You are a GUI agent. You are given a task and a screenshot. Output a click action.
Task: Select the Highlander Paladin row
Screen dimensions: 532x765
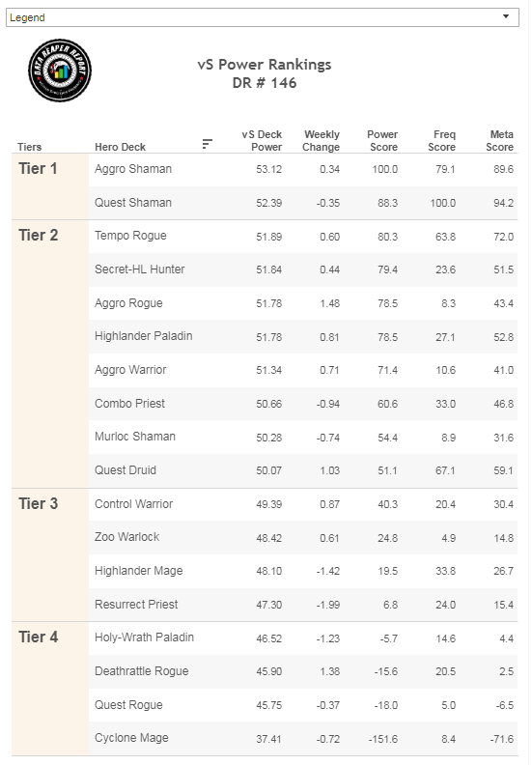tap(303, 336)
